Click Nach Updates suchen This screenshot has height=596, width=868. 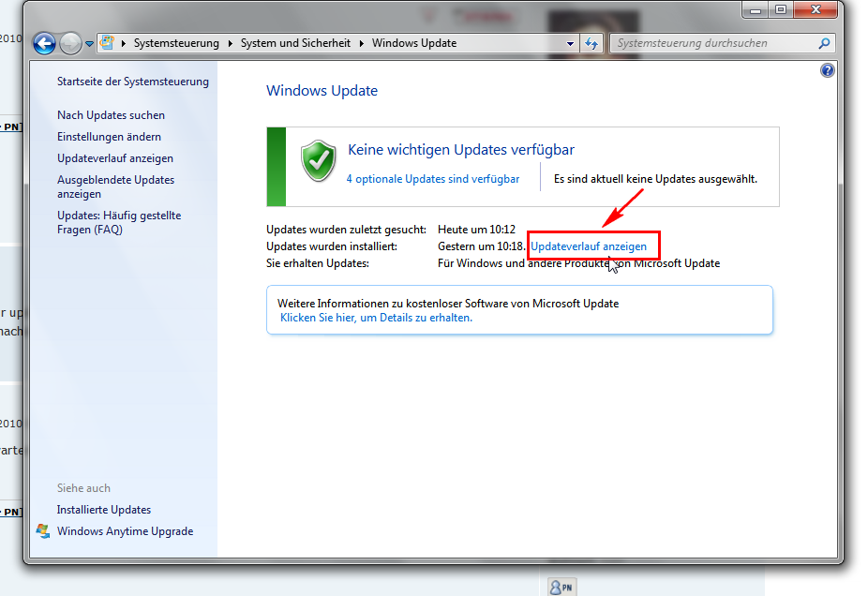[111, 115]
